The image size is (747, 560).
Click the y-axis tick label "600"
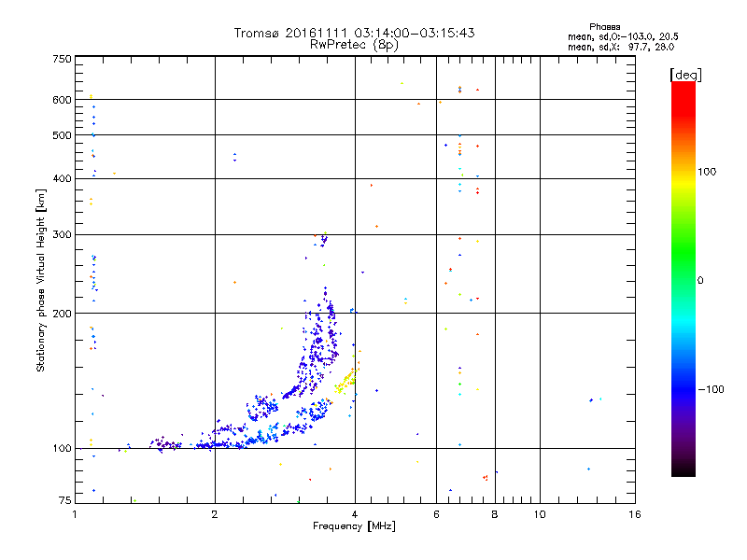tap(62, 100)
